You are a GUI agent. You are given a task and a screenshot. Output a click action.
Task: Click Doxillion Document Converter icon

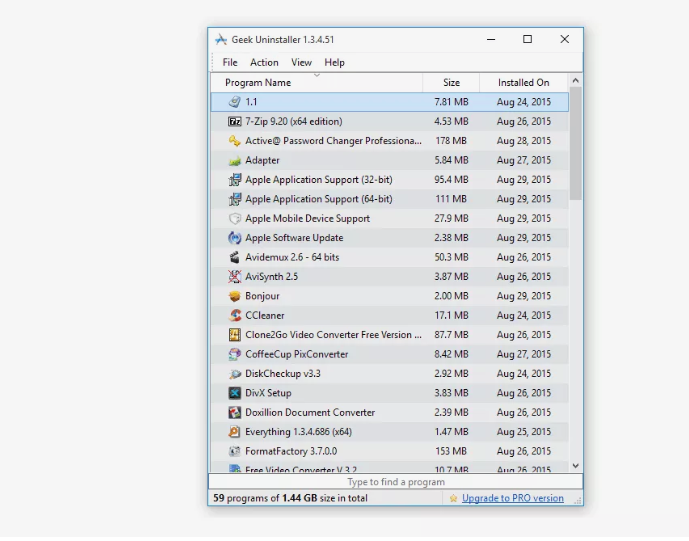235,413
